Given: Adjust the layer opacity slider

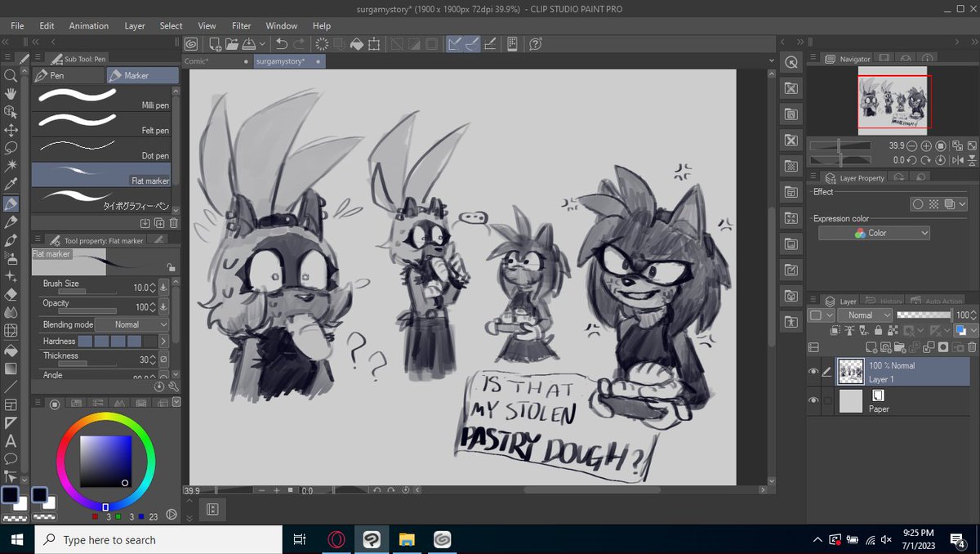Looking at the screenshot, I should pos(924,315).
